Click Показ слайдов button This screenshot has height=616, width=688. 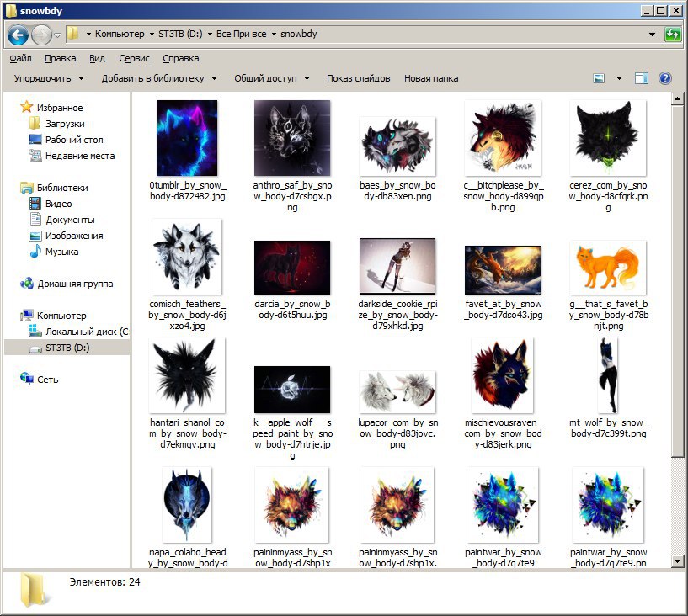coord(358,78)
